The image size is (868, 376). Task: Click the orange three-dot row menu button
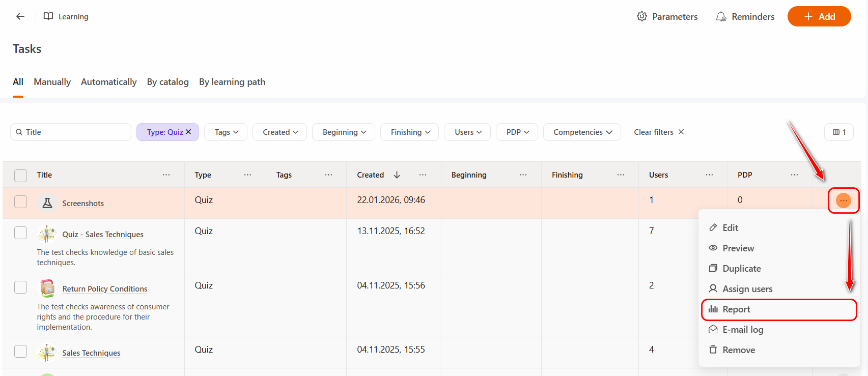pyautogui.click(x=843, y=200)
